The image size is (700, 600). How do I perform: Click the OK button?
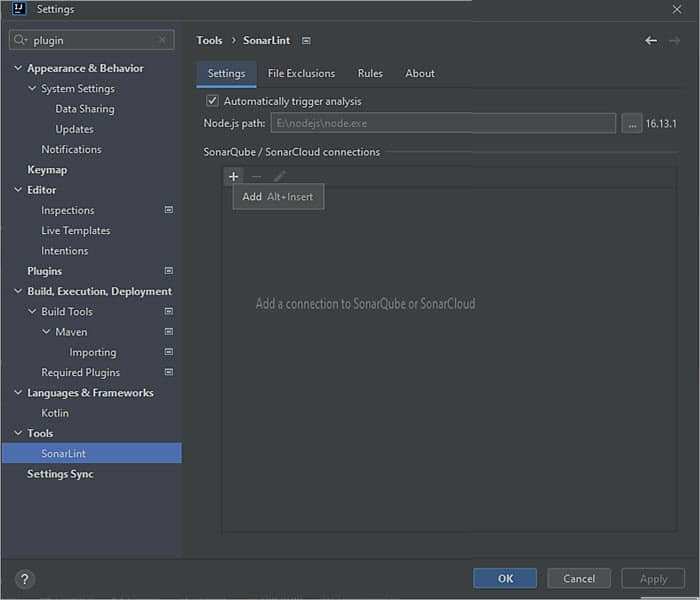tap(505, 579)
